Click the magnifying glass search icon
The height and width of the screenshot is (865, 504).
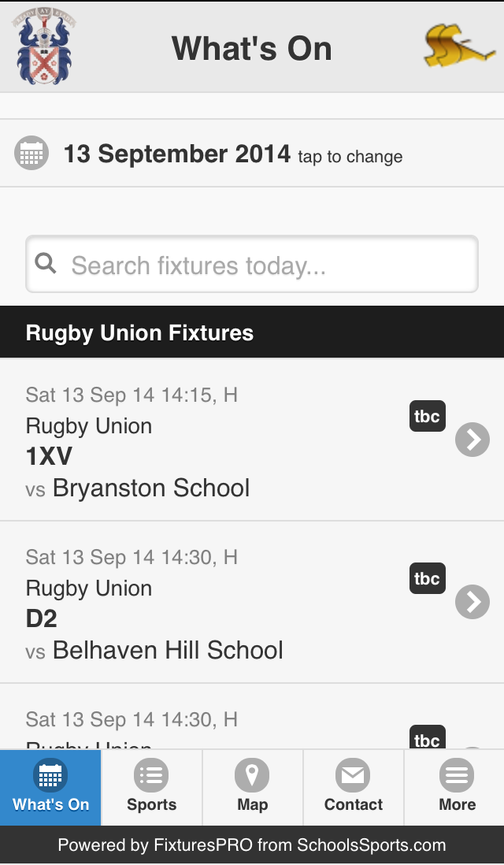pos(46,264)
